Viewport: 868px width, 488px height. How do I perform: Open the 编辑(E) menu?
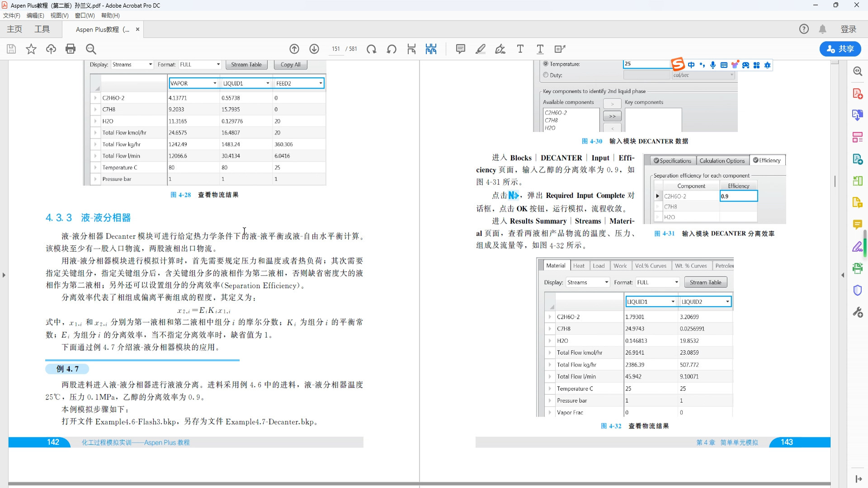pos(35,15)
